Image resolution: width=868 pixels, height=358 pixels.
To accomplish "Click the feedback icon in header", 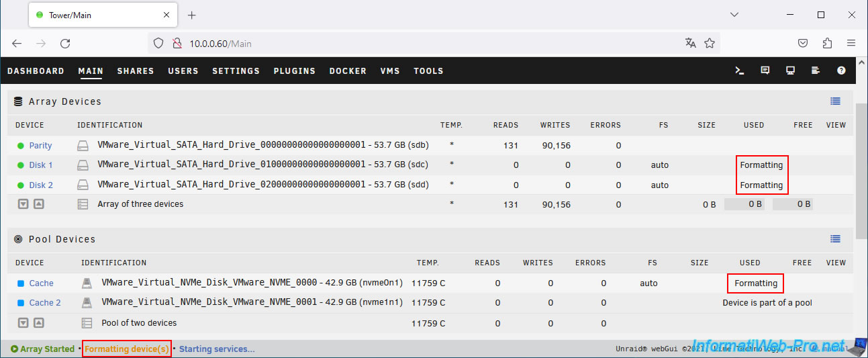I will 765,71.
